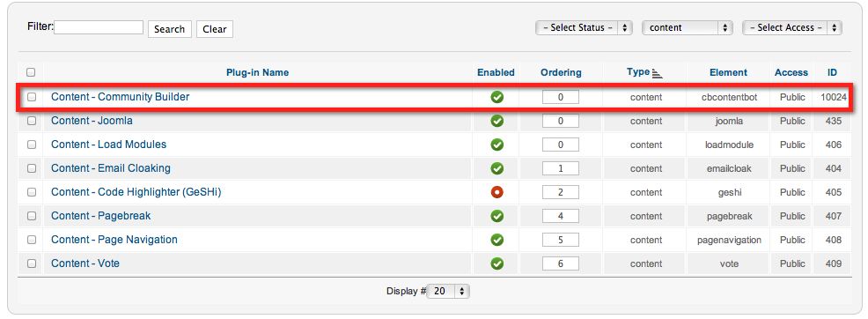Open the Display # count selector

(x=448, y=291)
